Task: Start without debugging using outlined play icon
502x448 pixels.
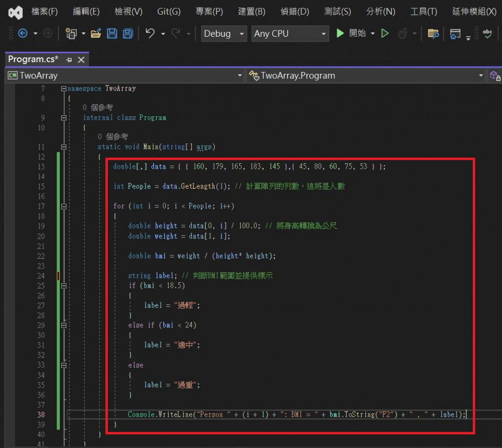Action: click(385, 33)
